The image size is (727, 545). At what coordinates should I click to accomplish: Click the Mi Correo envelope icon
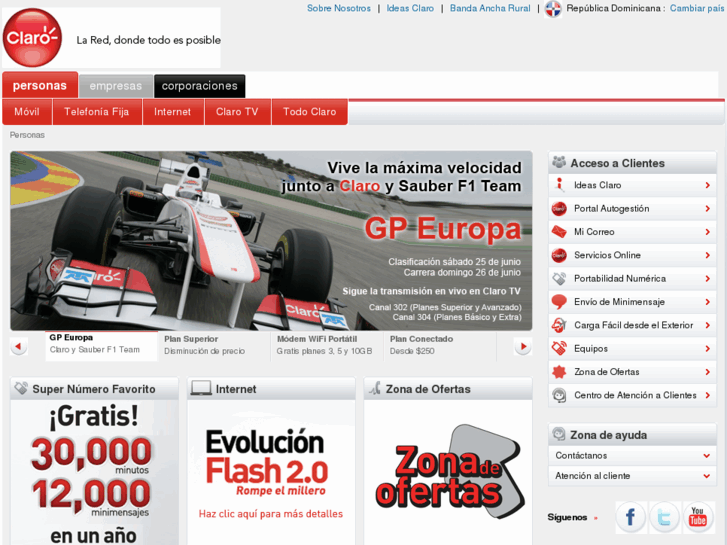(559, 232)
